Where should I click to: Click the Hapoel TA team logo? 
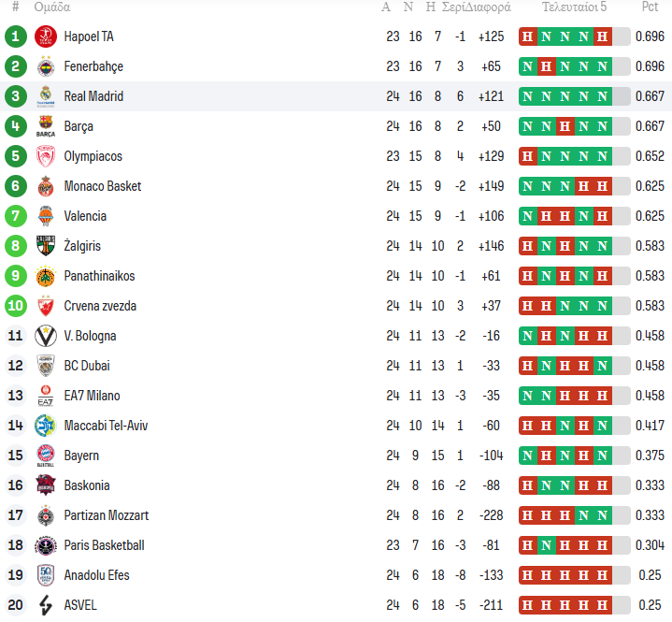pyautogui.click(x=45, y=36)
